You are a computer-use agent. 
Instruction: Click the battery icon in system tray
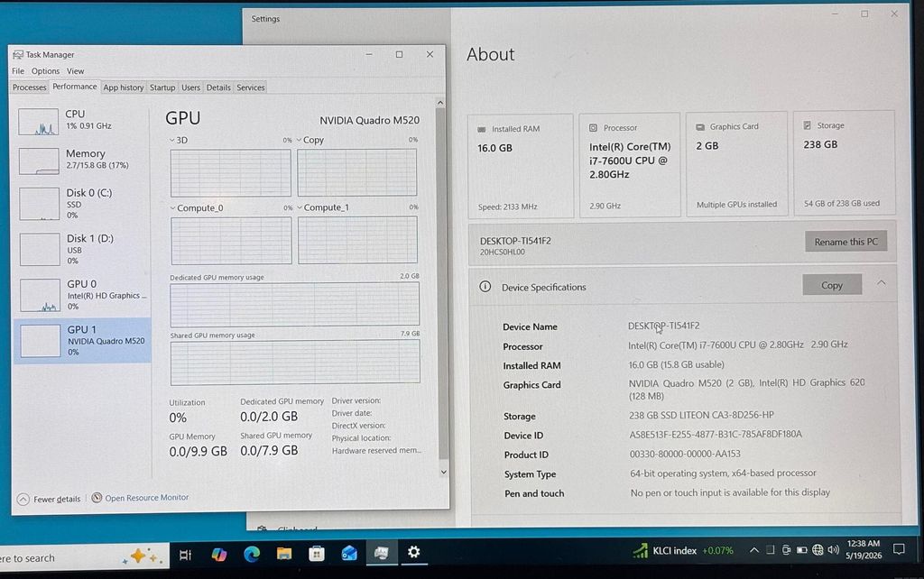802,550
